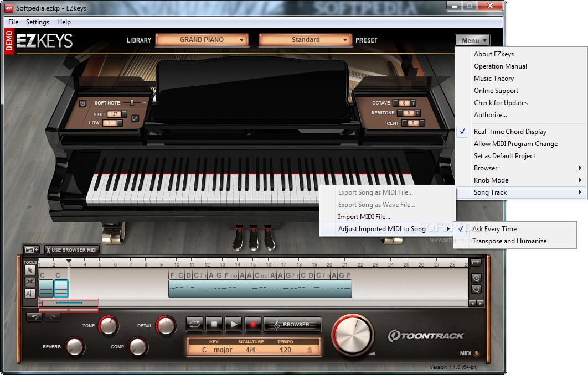Enable Allow MIDI Program Change
Viewport: 588px width, 375px height.
(522, 144)
